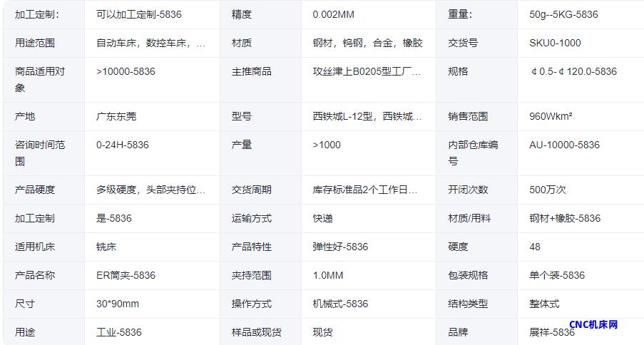Click the ¢0.5-¢120.0-5836 specification value

tap(573, 71)
